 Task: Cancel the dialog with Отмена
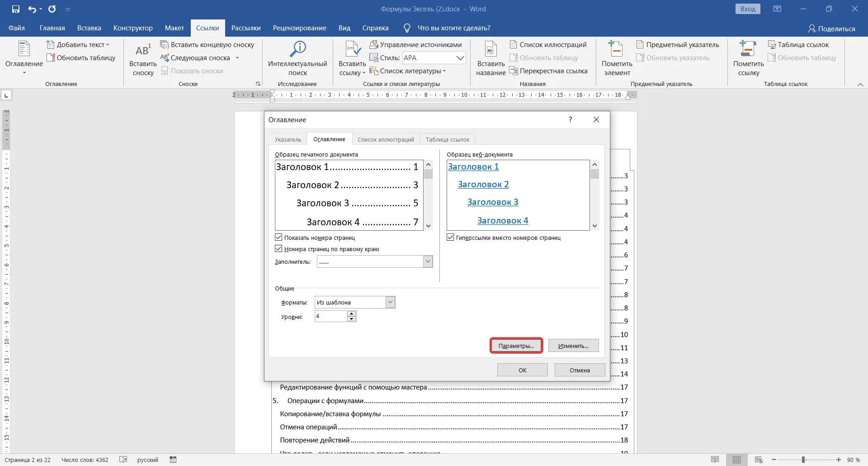tap(580, 370)
